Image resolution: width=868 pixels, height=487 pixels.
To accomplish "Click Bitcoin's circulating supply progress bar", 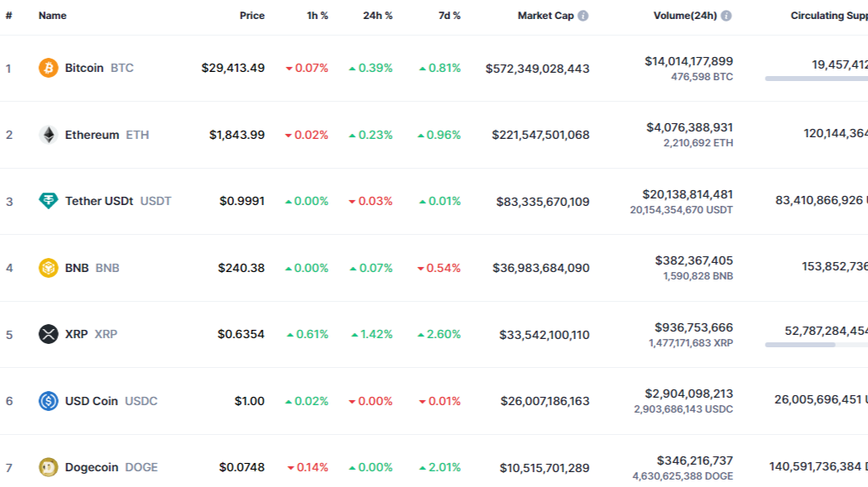I will point(814,79).
